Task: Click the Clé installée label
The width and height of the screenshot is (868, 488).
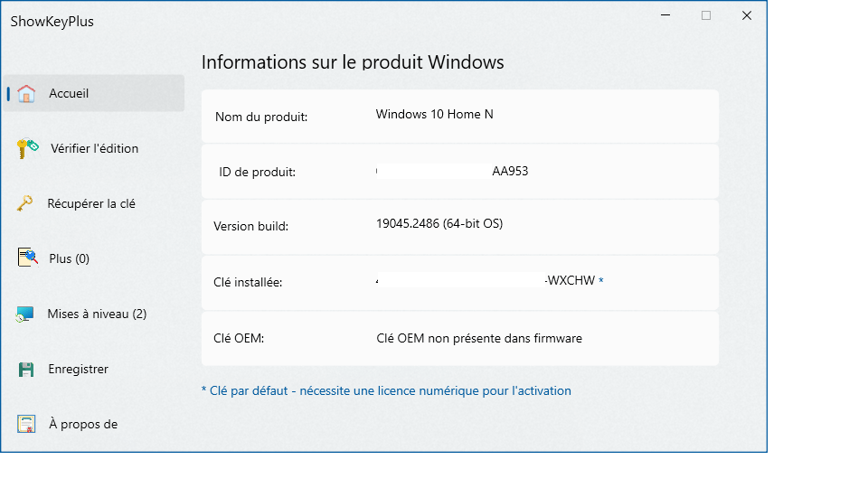Action: (248, 282)
